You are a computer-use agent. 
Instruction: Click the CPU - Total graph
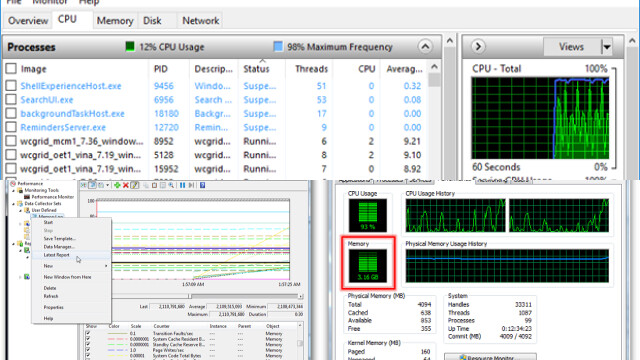540,118
